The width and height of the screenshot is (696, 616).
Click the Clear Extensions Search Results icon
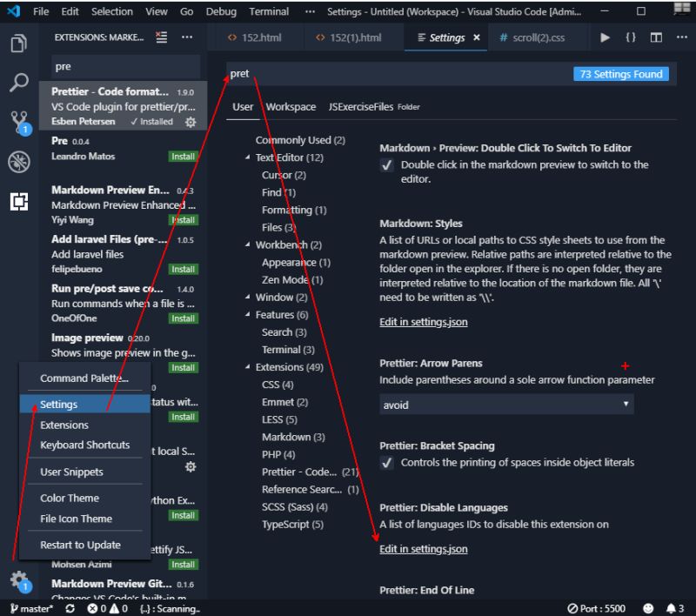[159, 37]
